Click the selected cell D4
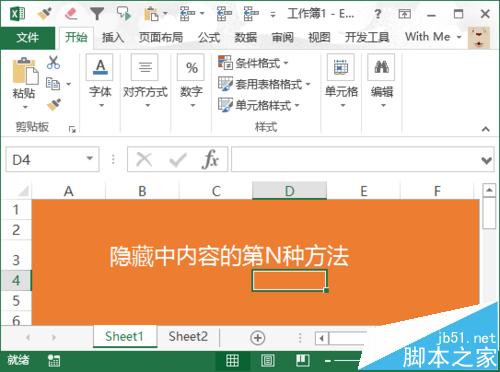This screenshot has width=500, height=372. [289, 280]
